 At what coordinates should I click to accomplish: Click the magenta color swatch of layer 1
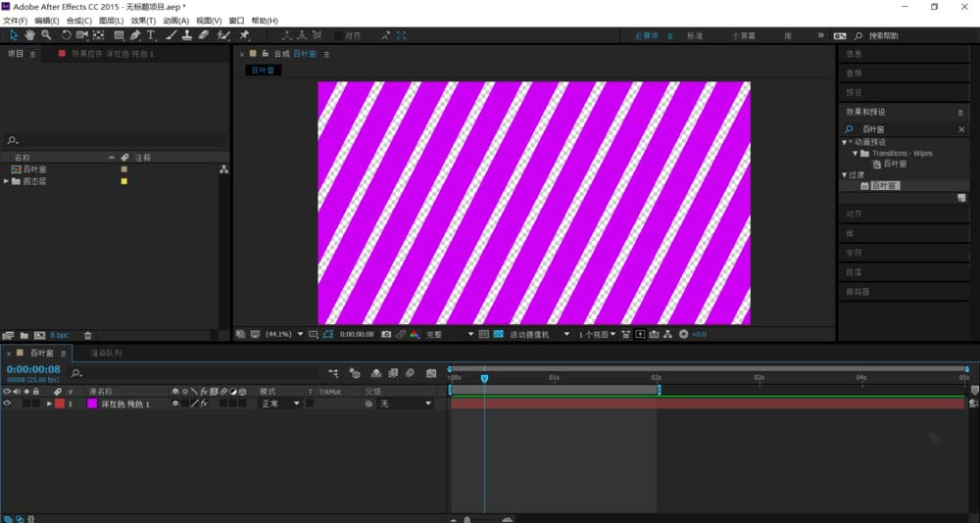(92, 404)
